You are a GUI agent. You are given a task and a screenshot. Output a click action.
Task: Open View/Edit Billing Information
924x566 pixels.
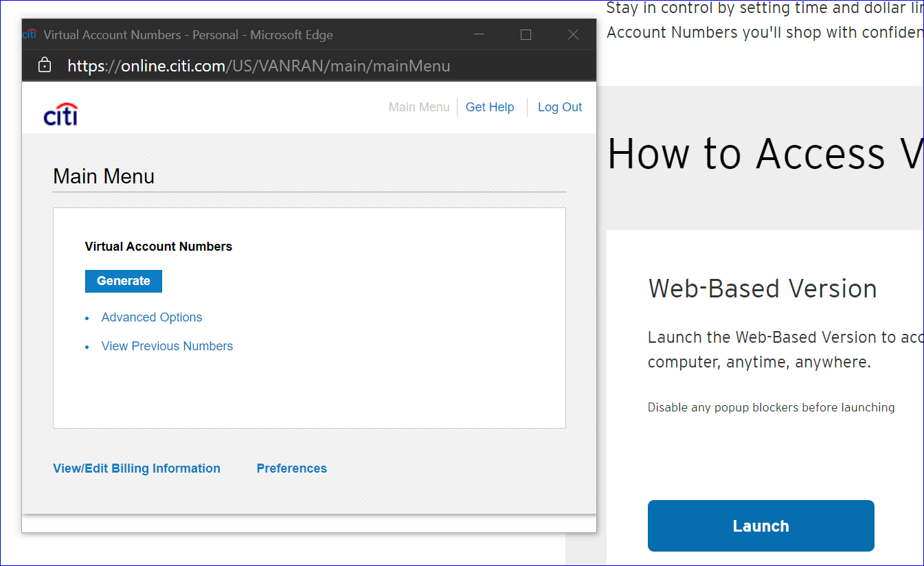coord(137,468)
